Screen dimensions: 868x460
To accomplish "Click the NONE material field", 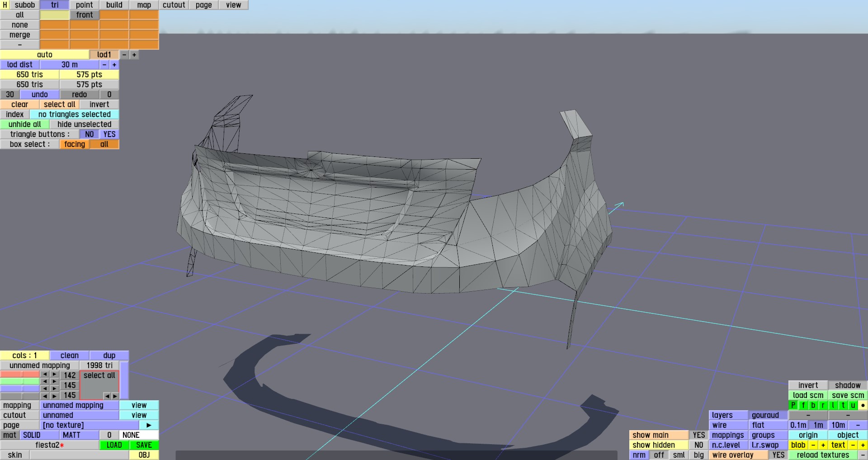I will point(139,435).
